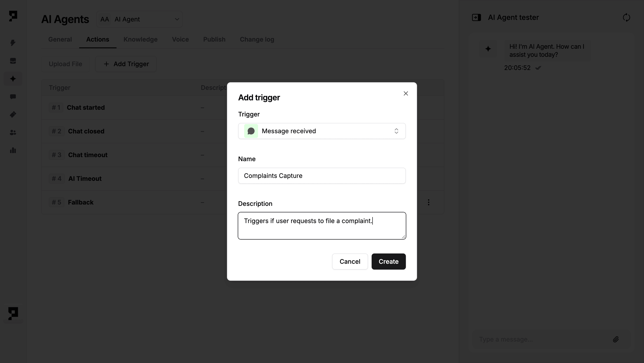The height and width of the screenshot is (363, 644).
Task: Expand the AI Agent selector dropdown
Action: pyautogui.click(x=140, y=19)
